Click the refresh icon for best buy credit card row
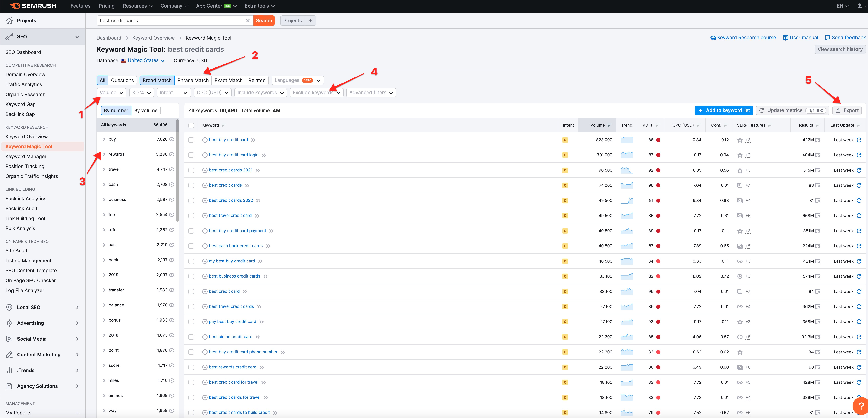This screenshot has width=868, height=418. point(859,140)
